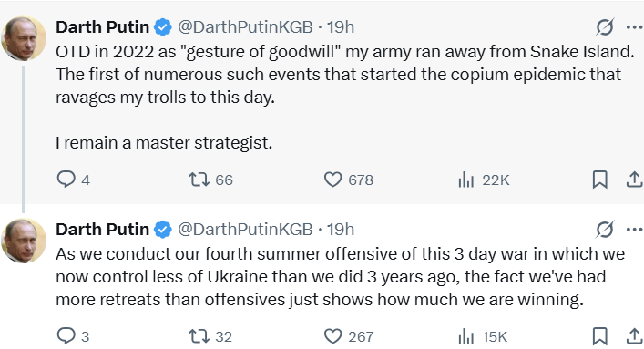Open more options menu on second tweet
This screenshot has width=644, height=349.
(x=634, y=230)
